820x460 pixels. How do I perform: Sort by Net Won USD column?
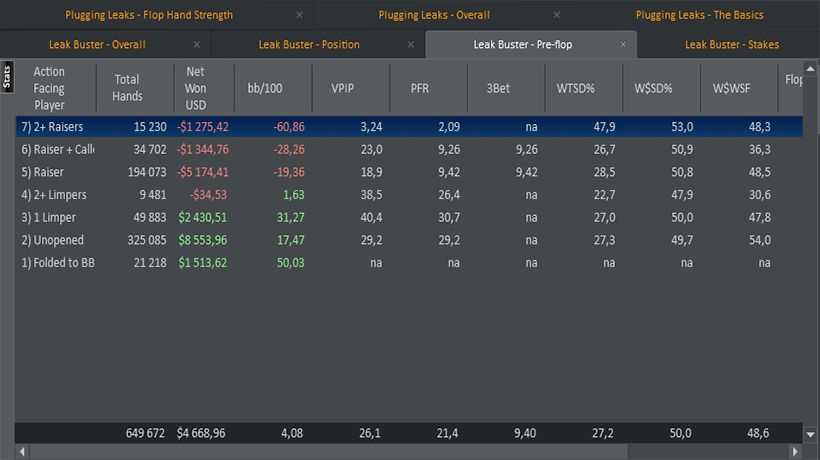coord(204,88)
